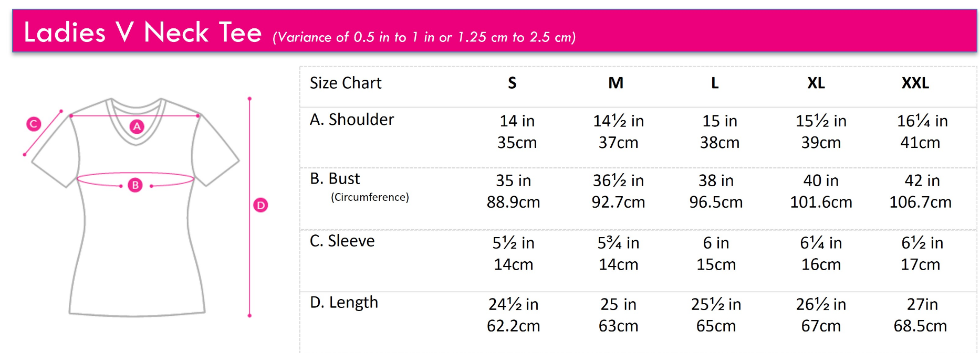Select the XL size column header

tap(816, 83)
